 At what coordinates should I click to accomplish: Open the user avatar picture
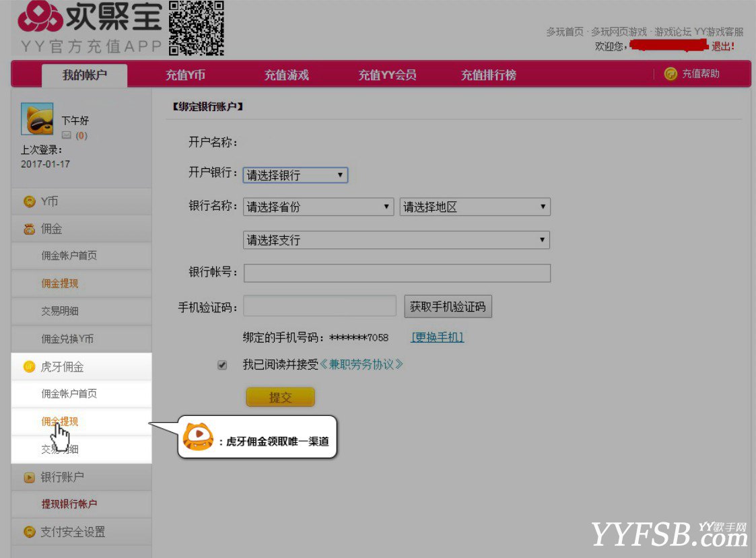coord(37,118)
